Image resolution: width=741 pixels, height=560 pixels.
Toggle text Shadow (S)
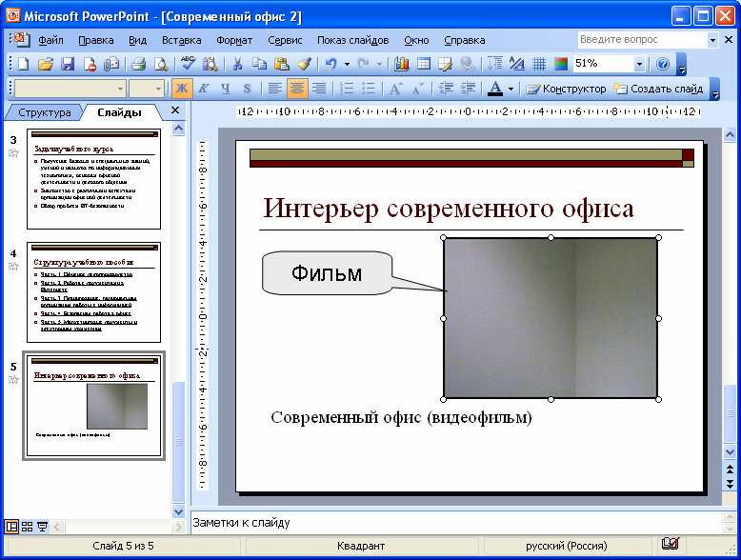tap(247, 89)
